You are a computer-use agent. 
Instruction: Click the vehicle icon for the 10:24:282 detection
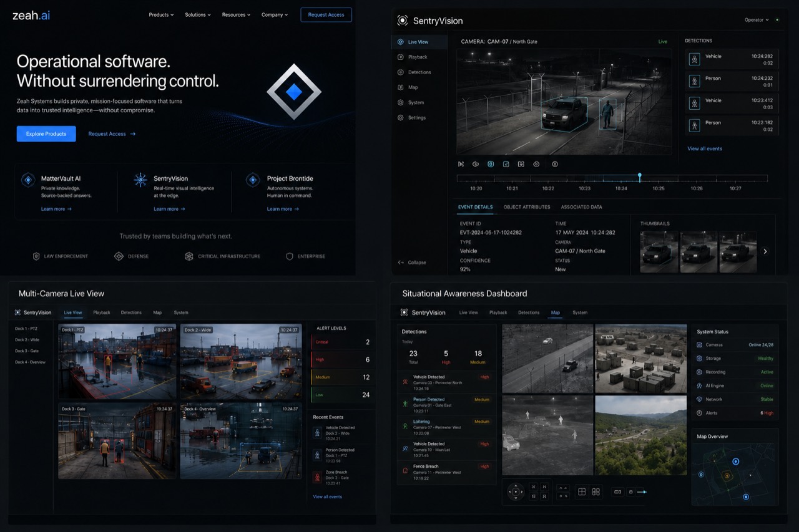694,59
